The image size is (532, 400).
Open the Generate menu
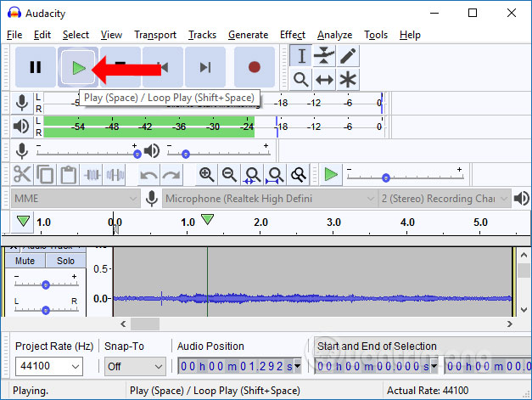point(248,35)
